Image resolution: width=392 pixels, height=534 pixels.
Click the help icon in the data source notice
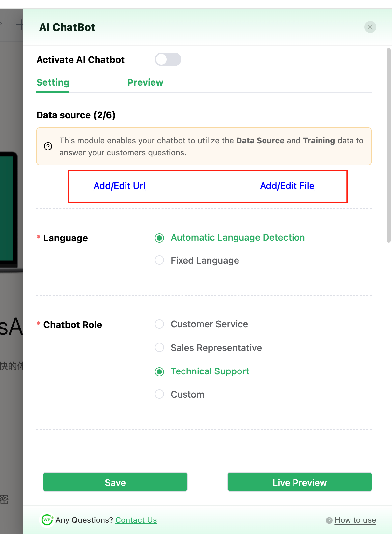(x=48, y=146)
